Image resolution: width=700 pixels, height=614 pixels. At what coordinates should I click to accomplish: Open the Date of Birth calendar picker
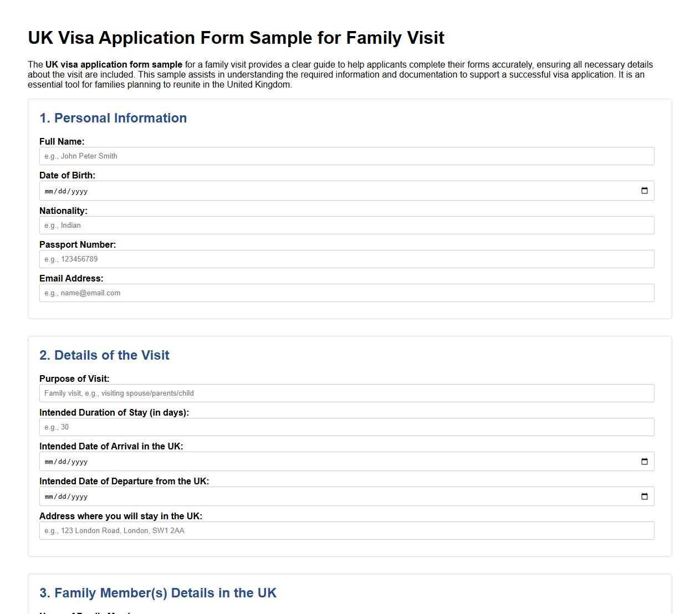tap(644, 190)
